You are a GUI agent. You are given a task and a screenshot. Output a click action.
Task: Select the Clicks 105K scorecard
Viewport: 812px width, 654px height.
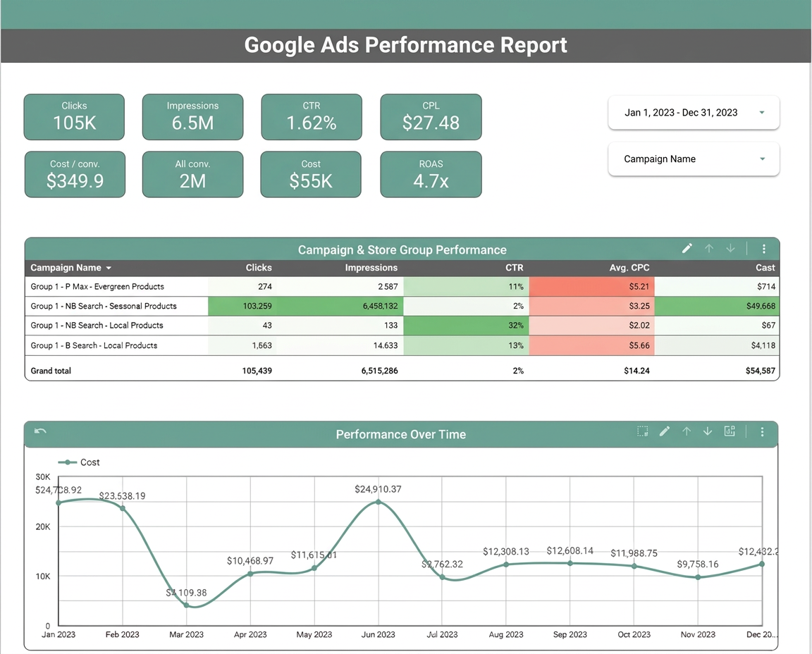(x=74, y=117)
